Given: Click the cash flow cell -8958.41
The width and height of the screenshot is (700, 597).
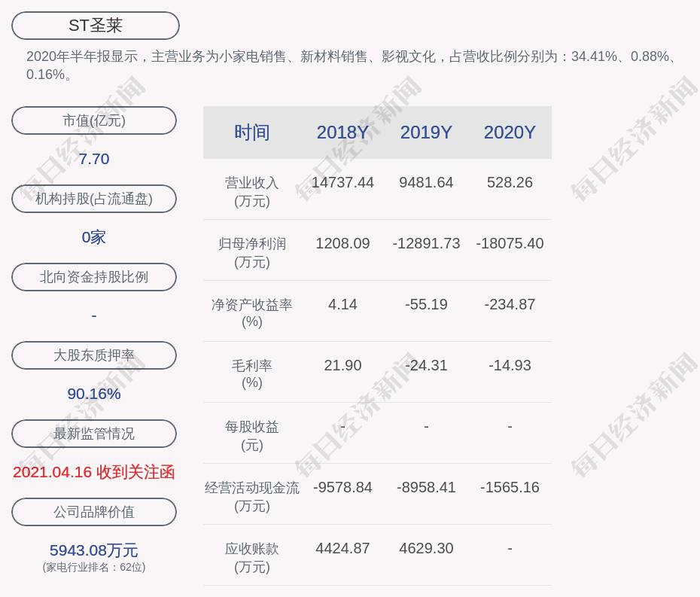Looking at the screenshot, I should click(x=426, y=487).
